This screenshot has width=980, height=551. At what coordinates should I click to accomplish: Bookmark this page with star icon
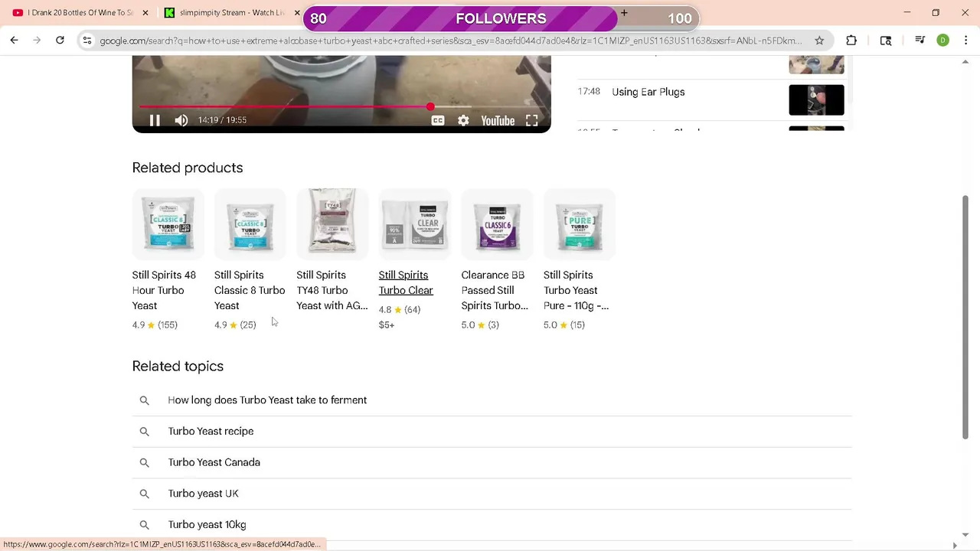point(819,41)
